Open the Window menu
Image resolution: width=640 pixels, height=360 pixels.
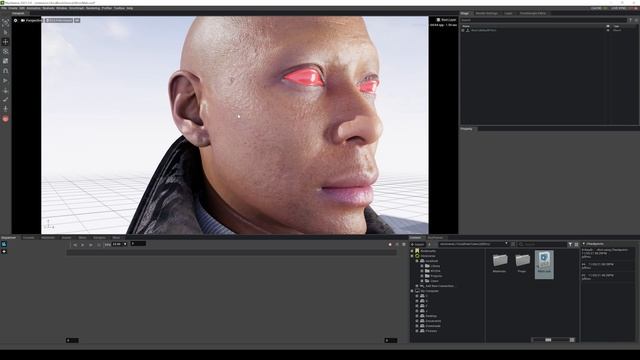point(62,8)
